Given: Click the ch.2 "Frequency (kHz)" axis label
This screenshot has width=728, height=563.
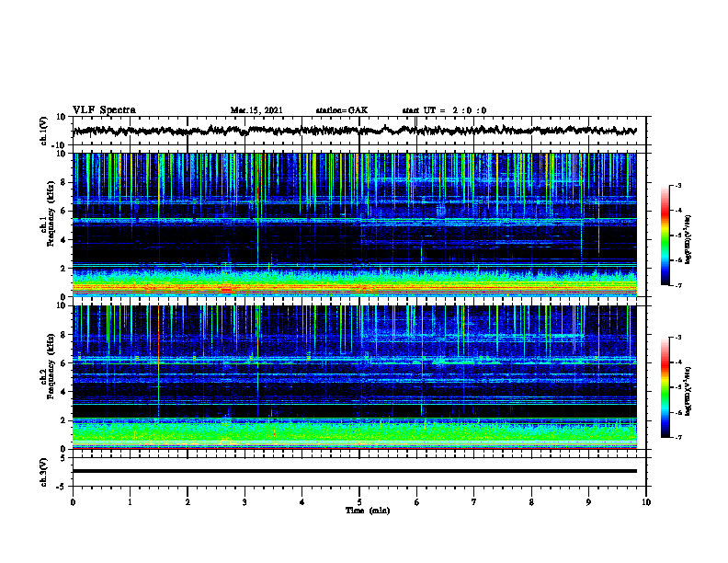Looking at the screenshot, I should pos(51,366).
